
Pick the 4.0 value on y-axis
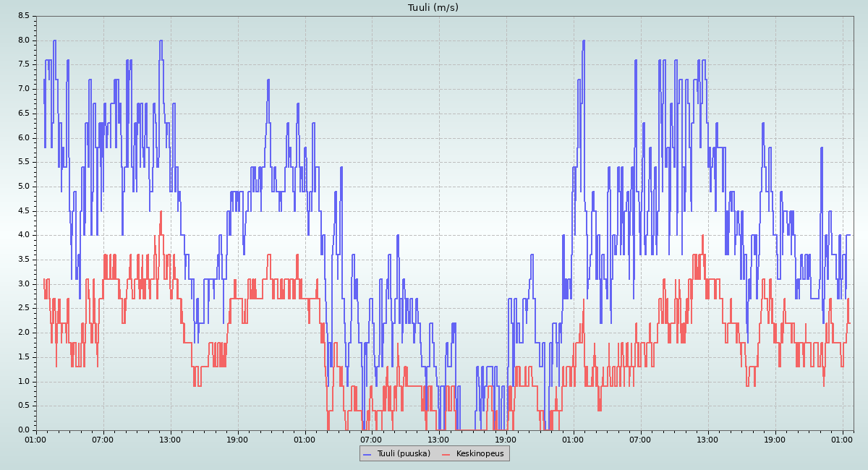pyautogui.click(x=24, y=234)
